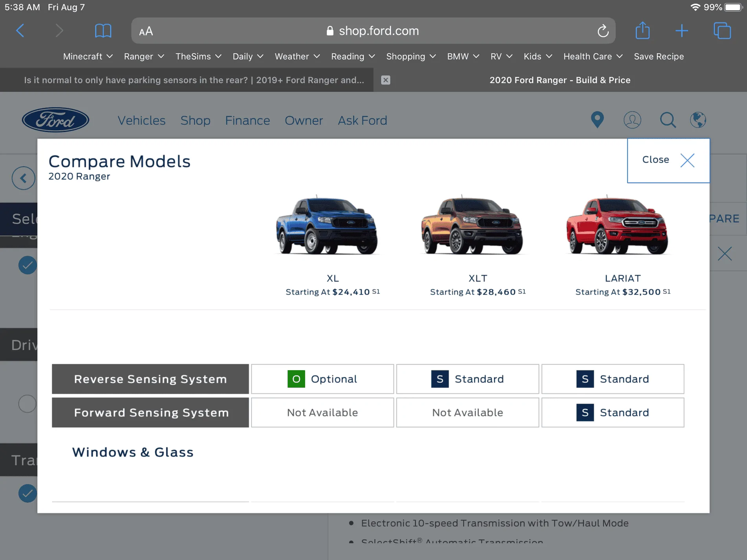The height and width of the screenshot is (560, 747).
Task: Select the red LARIAT truck image
Action: pyautogui.click(x=617, y=225)
